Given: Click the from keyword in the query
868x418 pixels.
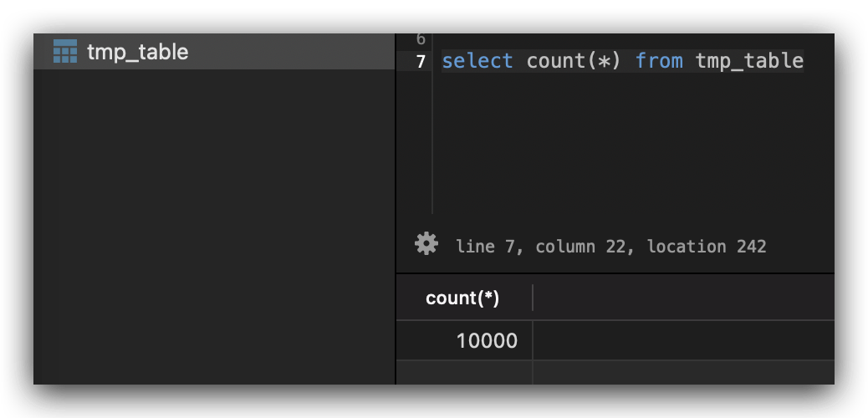Looking at the screenshot, I should (x=658, y=61).
